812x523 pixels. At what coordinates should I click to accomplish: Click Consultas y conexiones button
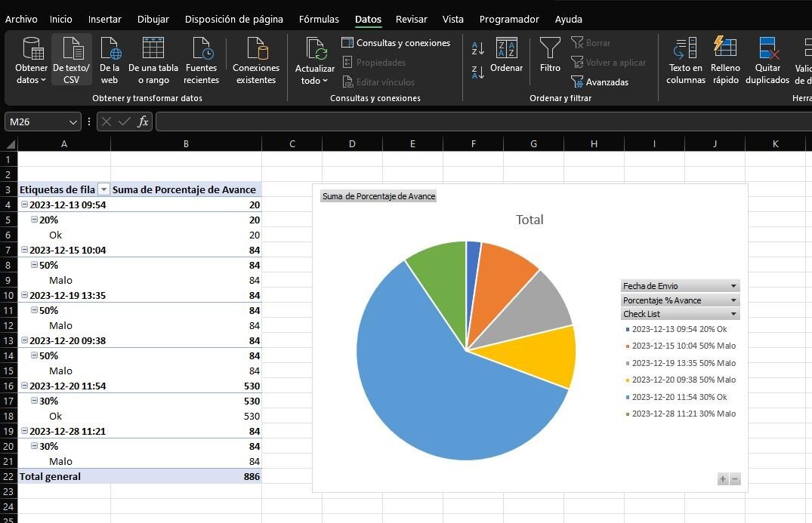tap(397, 43)
